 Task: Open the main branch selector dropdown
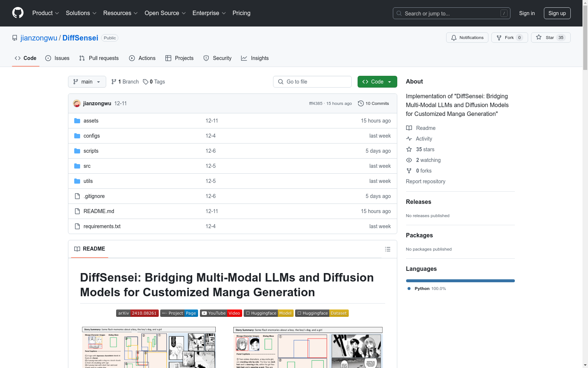click(87, 82)
